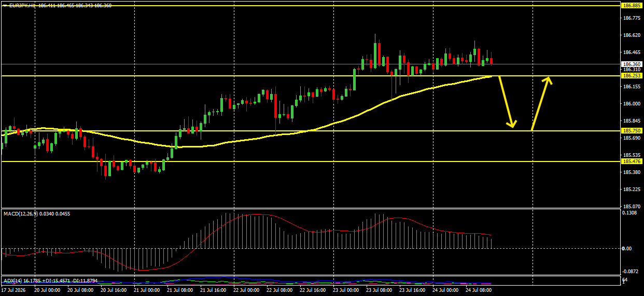
Task: Click the 186.885 price level label
Action: 632,5
